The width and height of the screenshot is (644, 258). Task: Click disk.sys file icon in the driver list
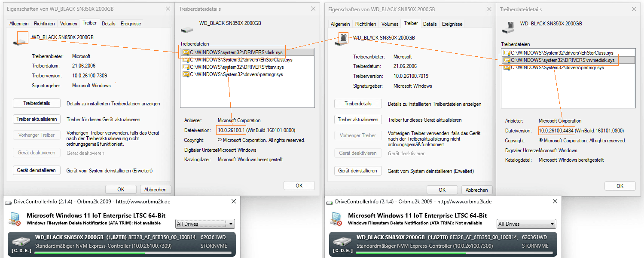tap(186, 52)
